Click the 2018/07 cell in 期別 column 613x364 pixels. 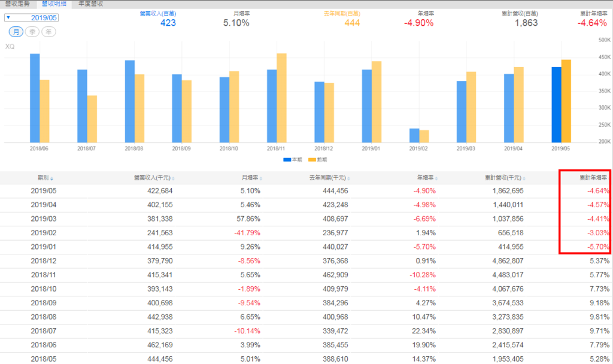pos(43,331)
